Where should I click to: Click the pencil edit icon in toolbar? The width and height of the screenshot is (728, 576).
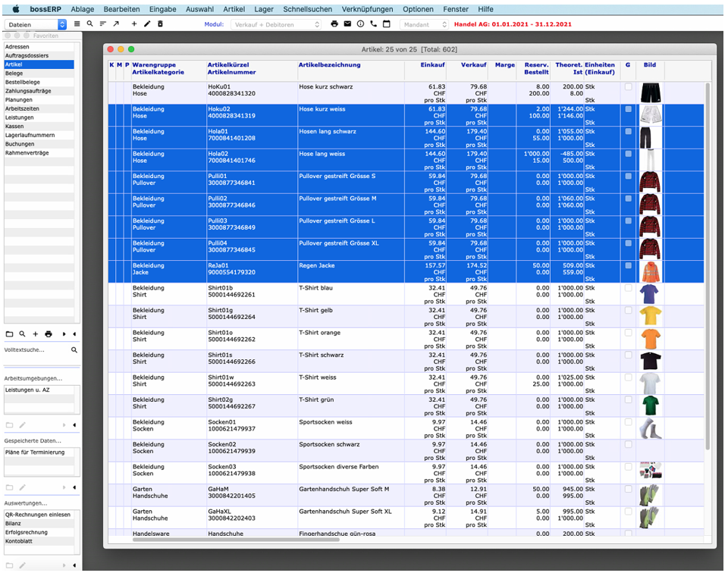coord(147,24)
